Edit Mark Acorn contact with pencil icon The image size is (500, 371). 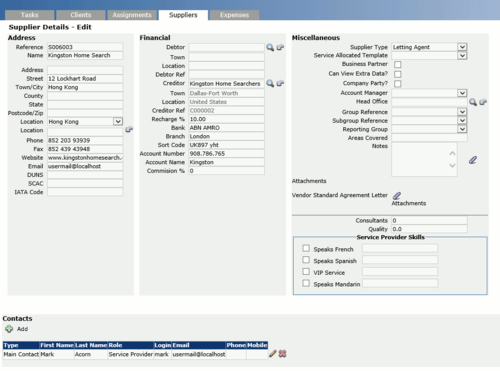(x=273, y=354)
